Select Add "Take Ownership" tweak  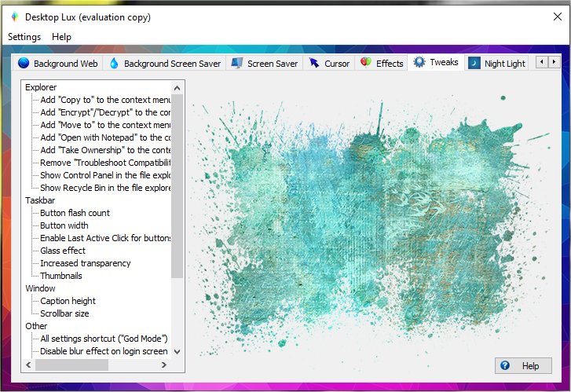coord(105,150)
